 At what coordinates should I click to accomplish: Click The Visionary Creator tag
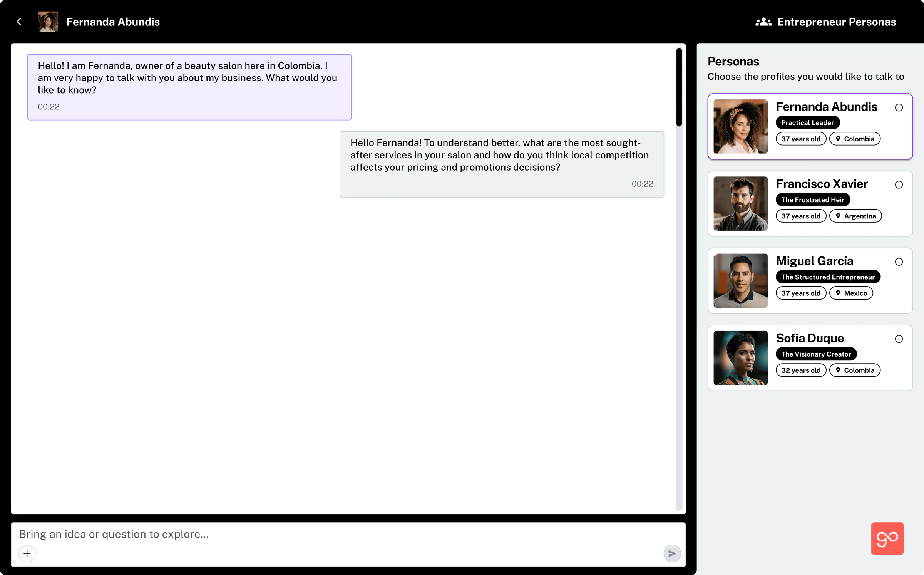(x=816, y=354)
